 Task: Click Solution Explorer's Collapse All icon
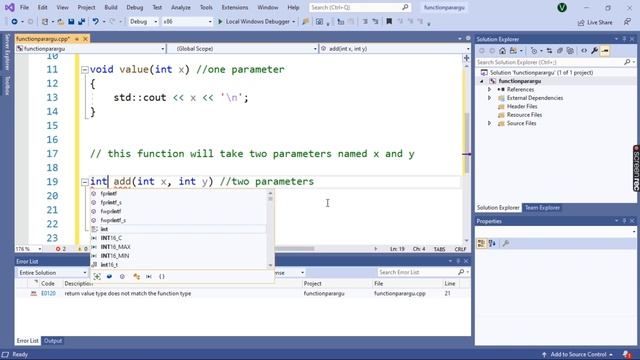point(560,51)
